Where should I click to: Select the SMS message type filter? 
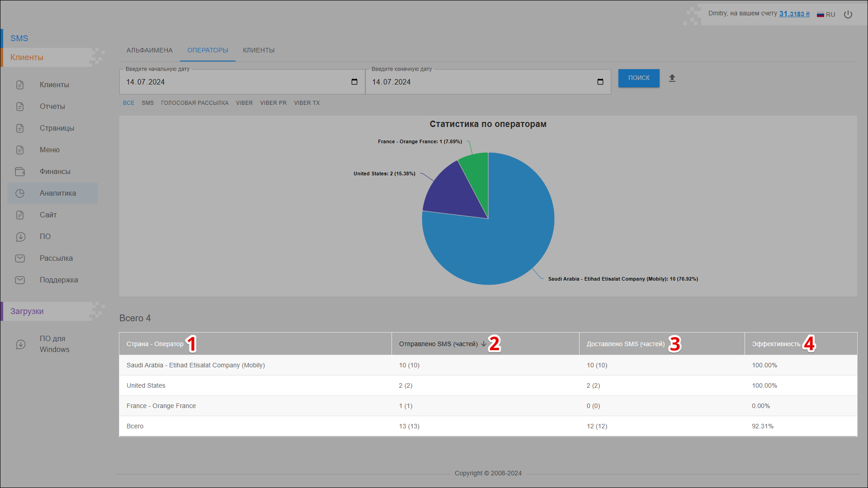[x=147, y=103]
